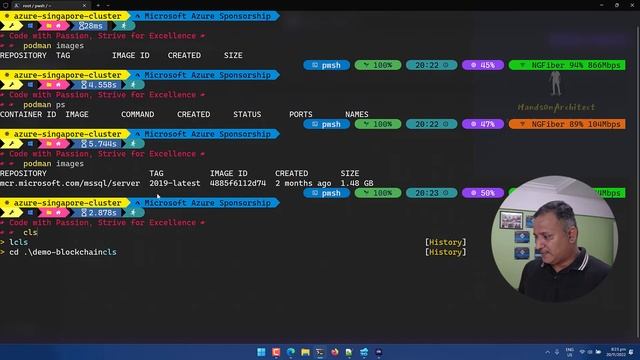Switch to the root / pwsh terminal tab
The height and width of the screenshot is (360, 640).
coord(51,5)
